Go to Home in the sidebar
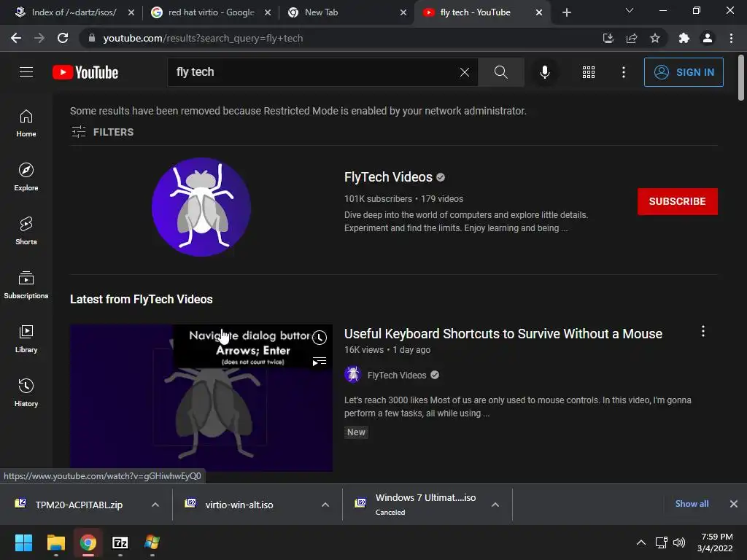This screenshot has width=747, height=560. (x=26, y=123)
